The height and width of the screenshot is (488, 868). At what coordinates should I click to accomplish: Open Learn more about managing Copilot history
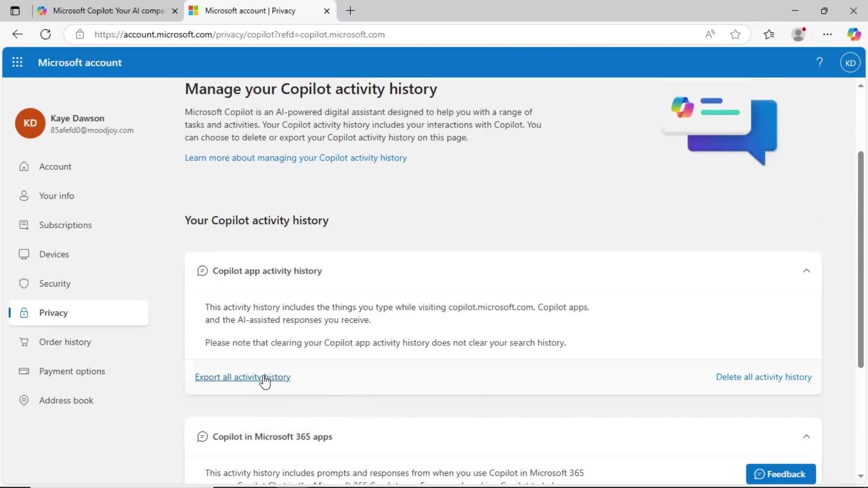click(296, 158)
